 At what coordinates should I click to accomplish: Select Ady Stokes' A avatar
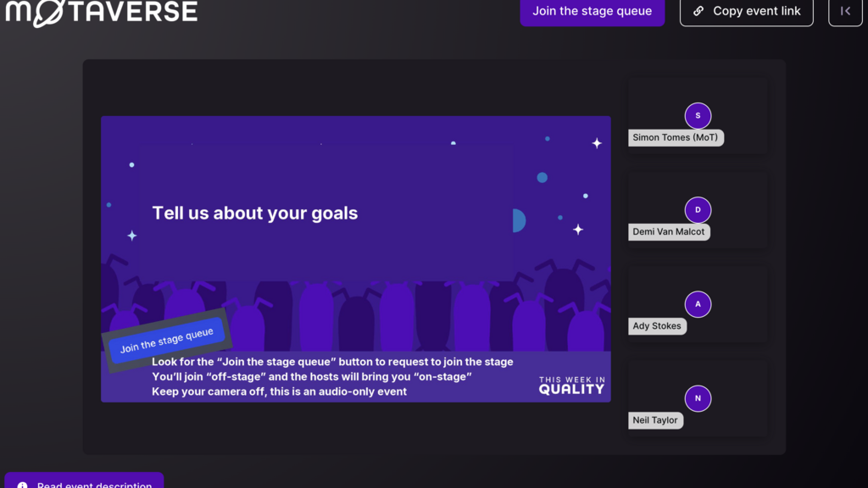tap(698, 304)
